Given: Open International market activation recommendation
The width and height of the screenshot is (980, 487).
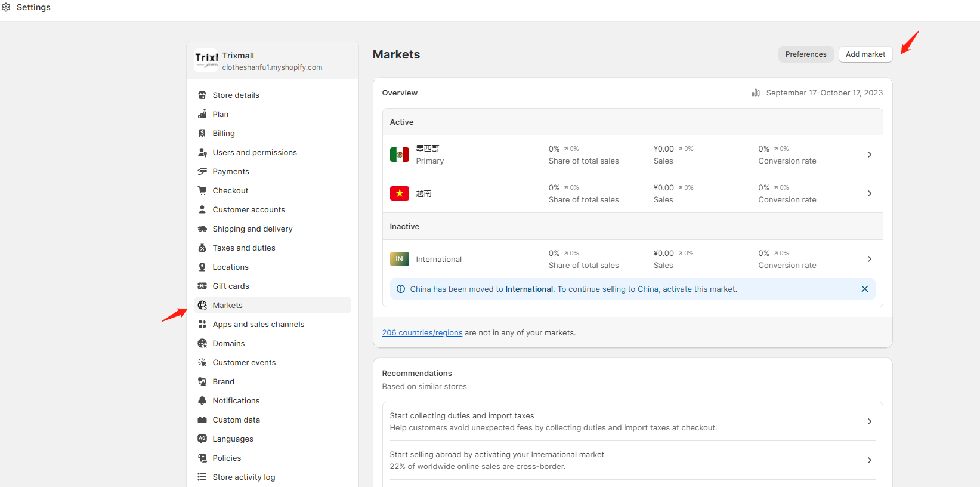Looking at the screenshot, I should (632, 460).
